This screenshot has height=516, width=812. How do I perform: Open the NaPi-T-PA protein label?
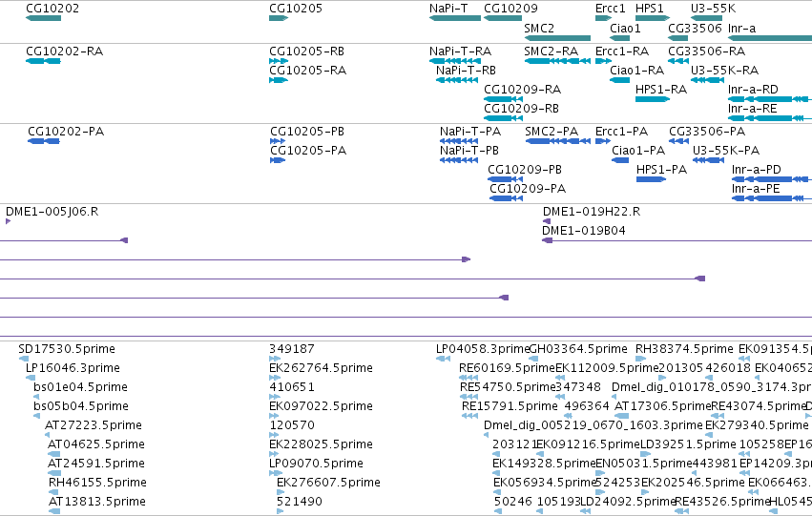point(470,132)
